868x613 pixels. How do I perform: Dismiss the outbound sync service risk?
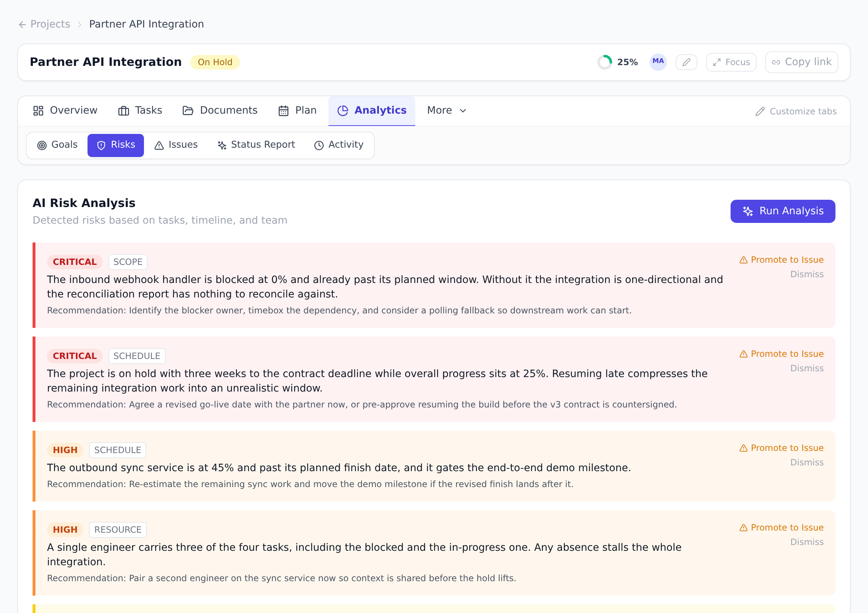[807, 463]
